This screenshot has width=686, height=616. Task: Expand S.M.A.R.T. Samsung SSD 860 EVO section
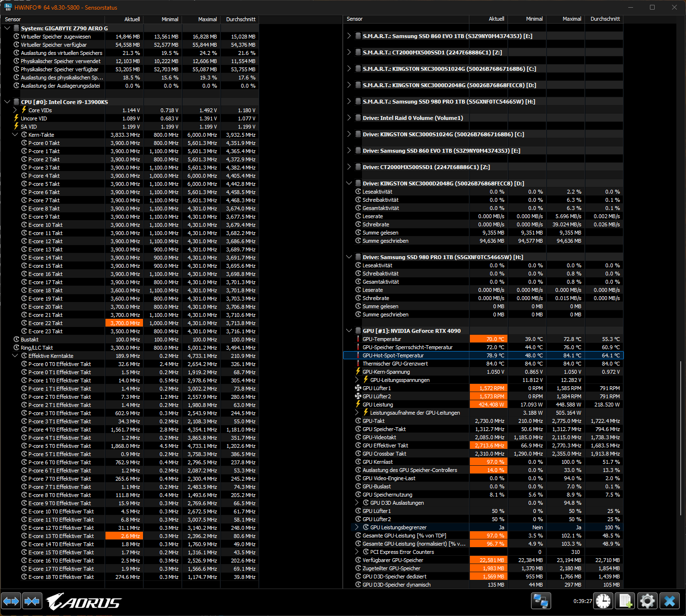click(349, 36)
